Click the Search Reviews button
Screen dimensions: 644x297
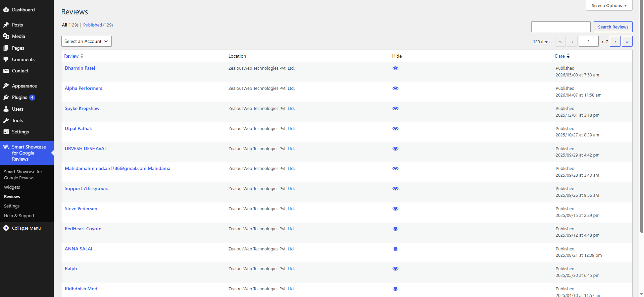[613, 27]
